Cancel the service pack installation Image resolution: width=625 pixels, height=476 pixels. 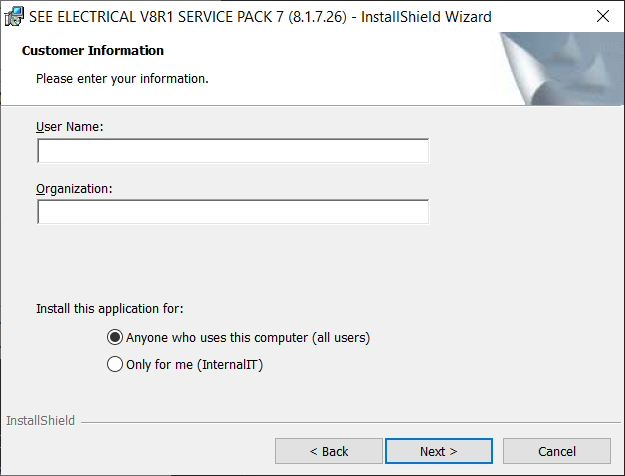[557, 451]
